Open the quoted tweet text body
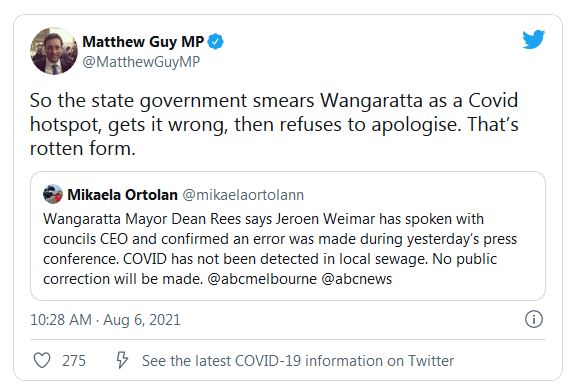This screenshot has height=388, width=582. tap(280, 249)
